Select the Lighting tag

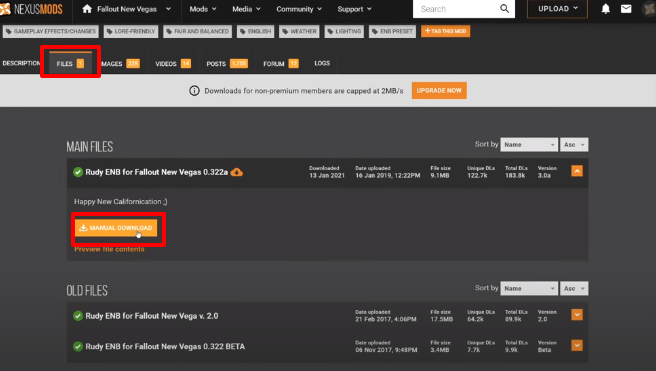tap(344, 31)
